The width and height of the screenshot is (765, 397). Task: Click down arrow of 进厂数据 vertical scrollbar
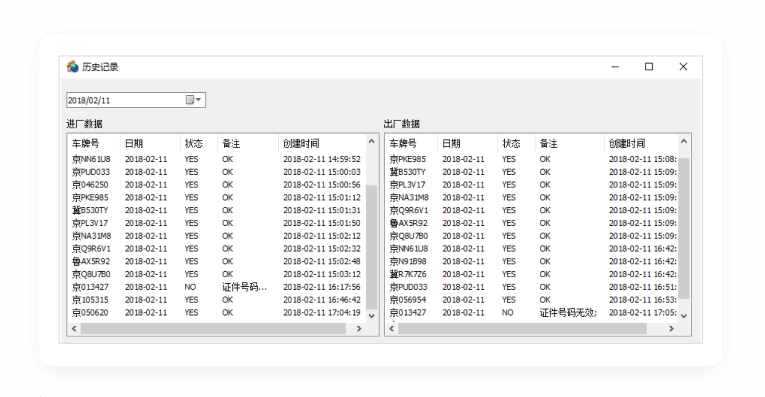point(372,316)
